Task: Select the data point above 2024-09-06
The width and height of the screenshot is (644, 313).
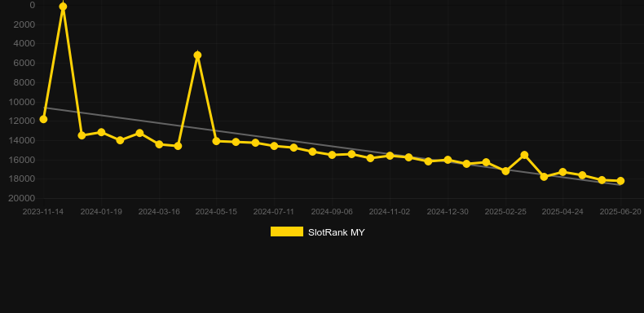Action: (x=333, y=155)
